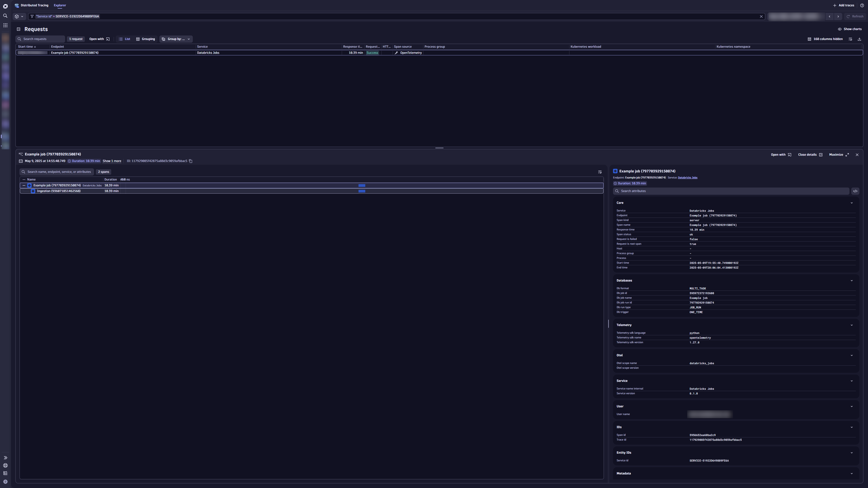Switch to the Explorer tab
Screen dimensions: 868x488
point(60,5)
